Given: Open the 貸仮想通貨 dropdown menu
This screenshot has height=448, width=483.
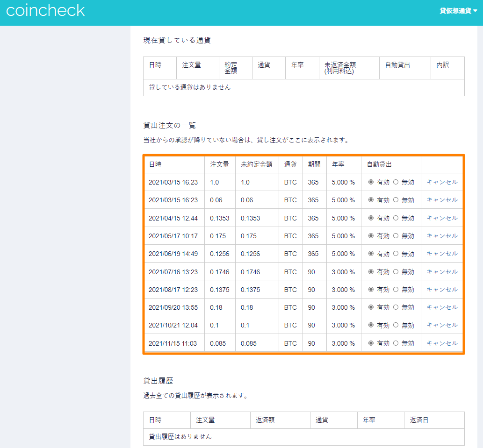Looking at the screenshot, I should pyautogui.click(x=458, y=11).
